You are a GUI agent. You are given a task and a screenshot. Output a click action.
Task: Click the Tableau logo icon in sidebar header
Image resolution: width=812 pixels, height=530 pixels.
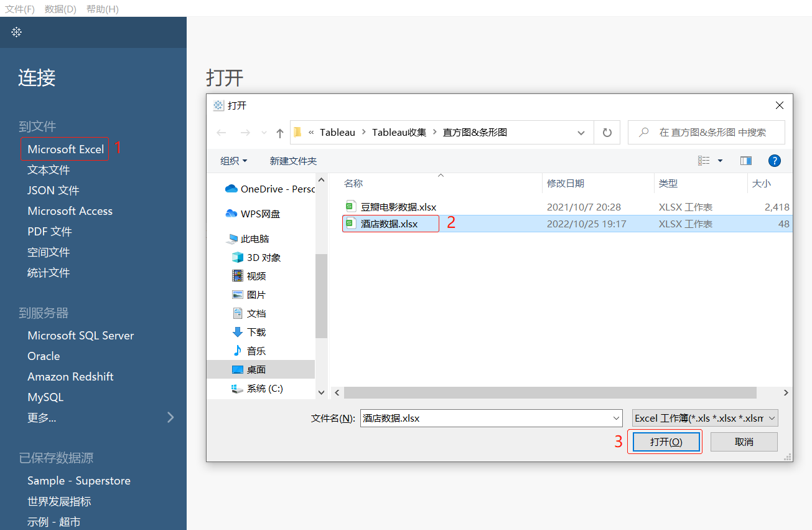point(17,32)
